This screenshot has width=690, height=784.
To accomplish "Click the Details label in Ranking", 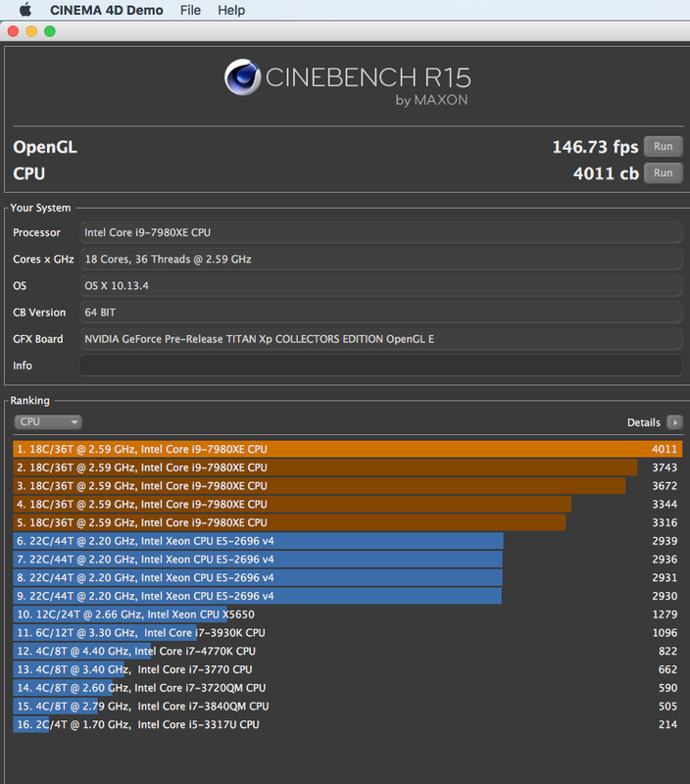I will pyautogui.click(x=644, y=422).
